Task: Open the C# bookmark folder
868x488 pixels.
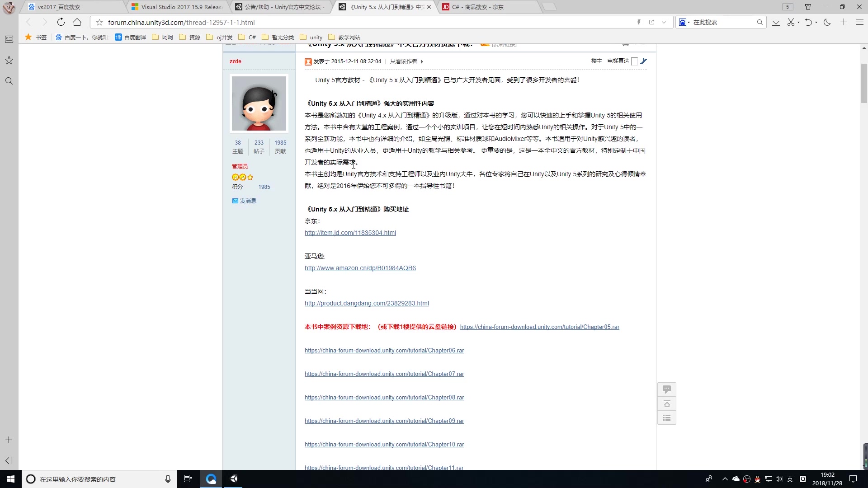Action: coord(247,37)
